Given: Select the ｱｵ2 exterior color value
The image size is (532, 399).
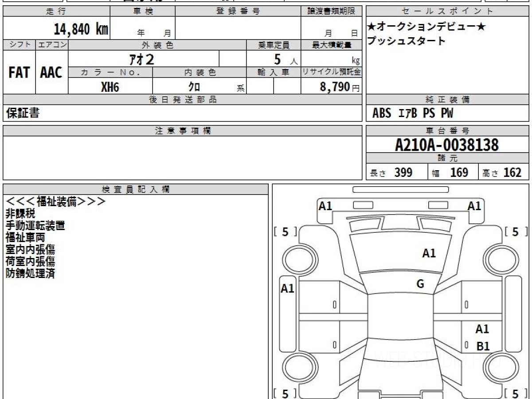Looking at the screenshot, I should point(141,59).
